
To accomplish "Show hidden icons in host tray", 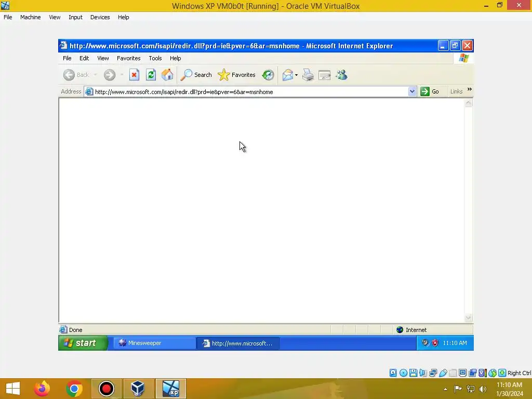I will 445,389.
